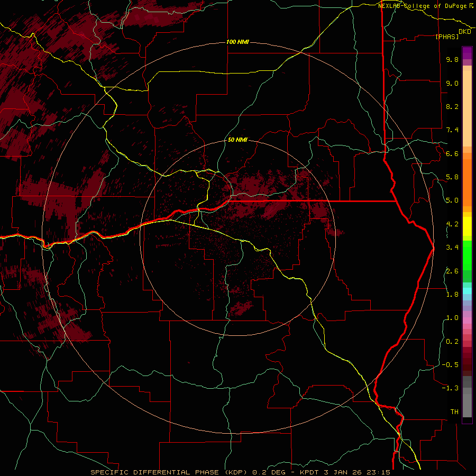
Task: Click the 9.8 value on the color scale
Action: [452, 59]
